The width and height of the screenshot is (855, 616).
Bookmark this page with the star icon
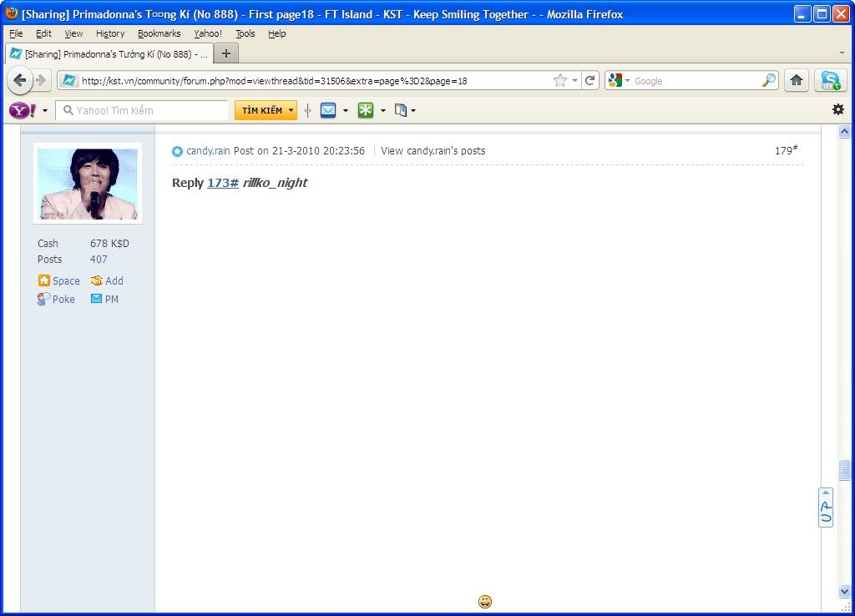(x=560, y=81)
